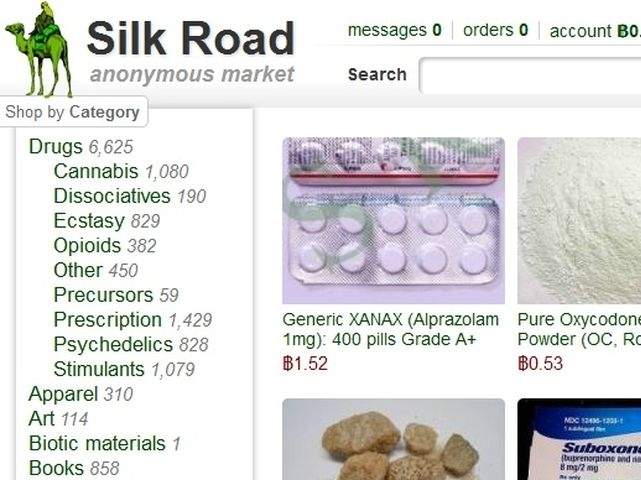Screen dimensions: 641x480
Task: Open the messages link
Action: coord(394,30)
